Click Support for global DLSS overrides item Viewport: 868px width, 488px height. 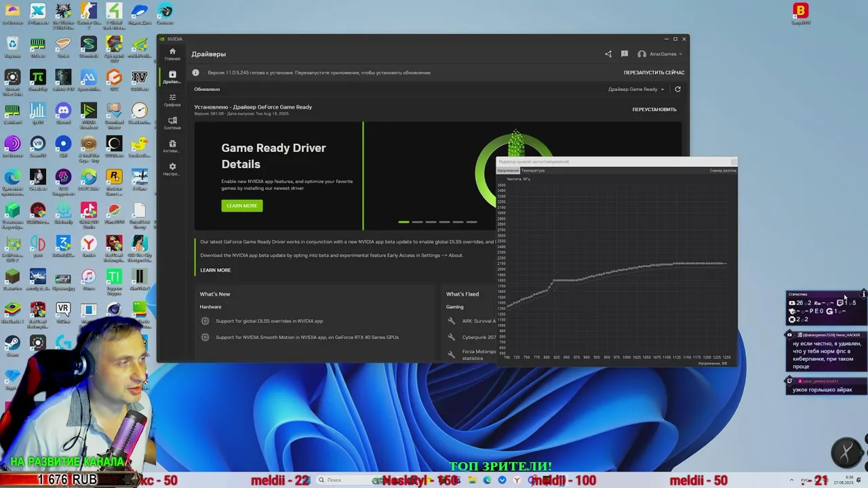point(269,321)
